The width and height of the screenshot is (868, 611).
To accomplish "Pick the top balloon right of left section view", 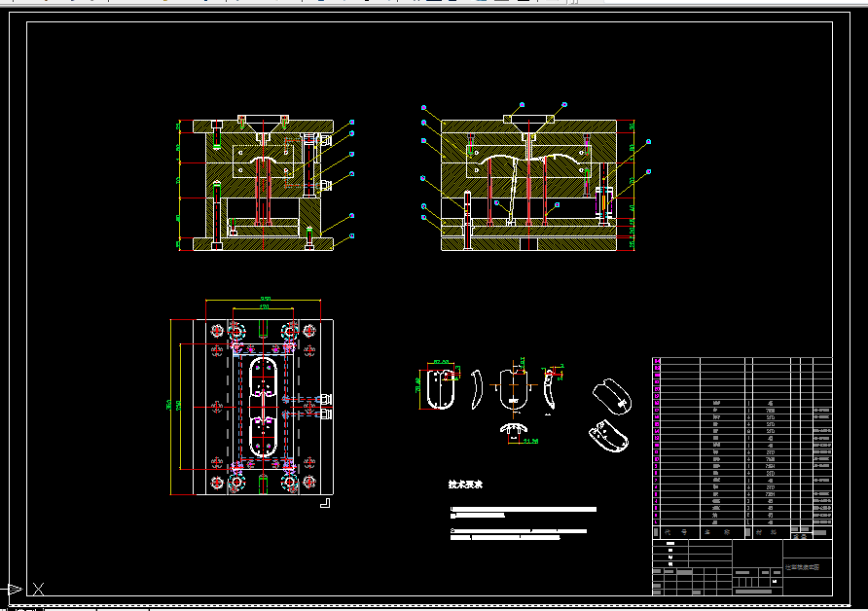I will tap(351, 123).
